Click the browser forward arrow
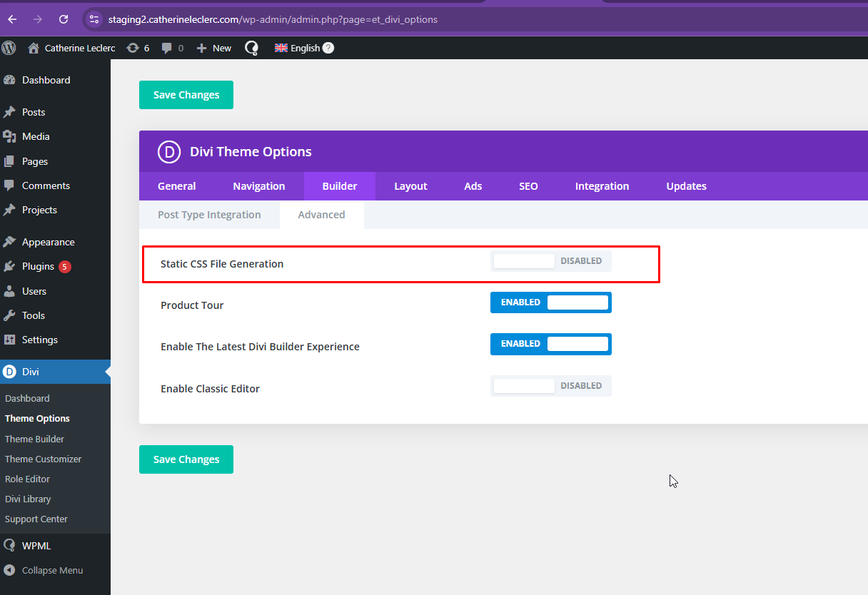868x595 pixels. 38,19
